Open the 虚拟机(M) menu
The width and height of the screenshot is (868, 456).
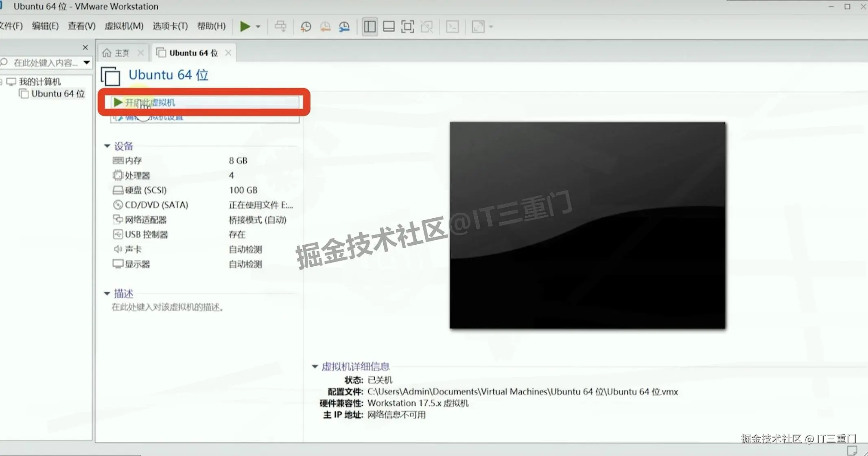tap(124, 26)
